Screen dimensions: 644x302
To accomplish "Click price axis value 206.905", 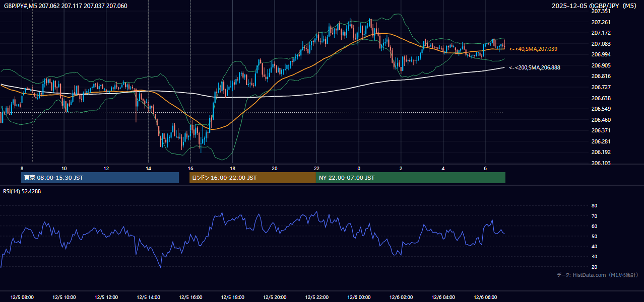I will [601, 65].
